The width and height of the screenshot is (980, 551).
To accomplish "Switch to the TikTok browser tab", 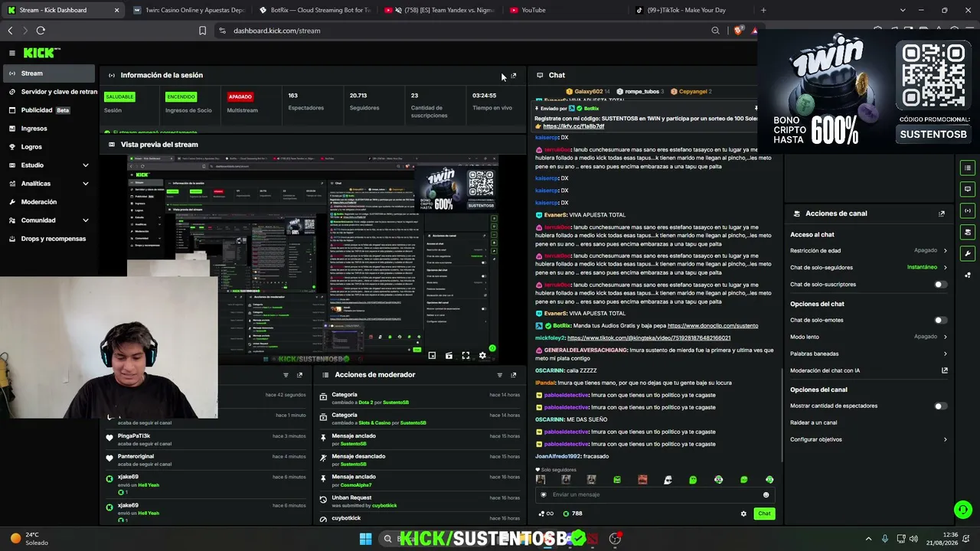I will [691, 10].
